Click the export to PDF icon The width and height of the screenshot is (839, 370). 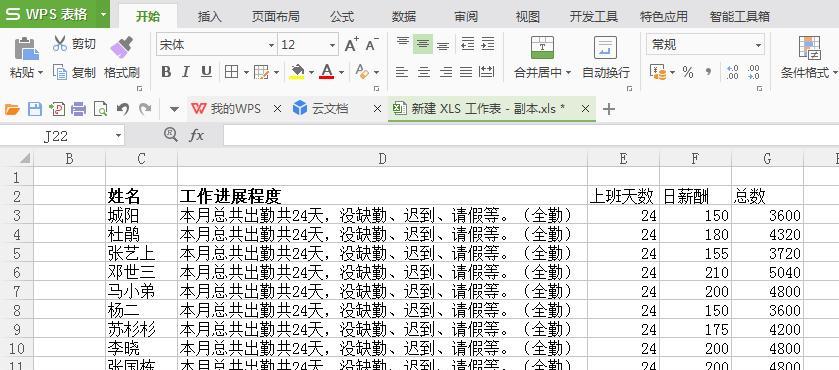[57, 109]
